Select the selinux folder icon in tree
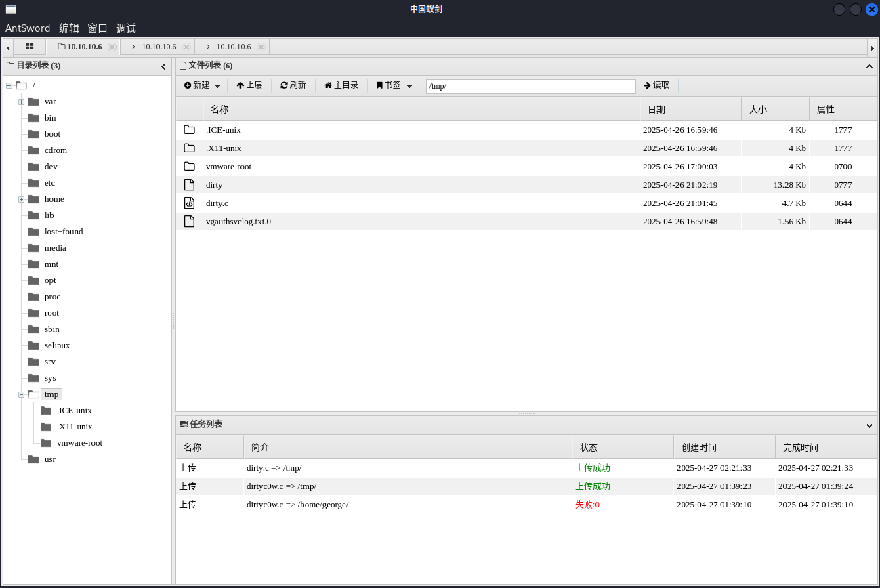Screen dimensions: 880x588 click(34, 345)
